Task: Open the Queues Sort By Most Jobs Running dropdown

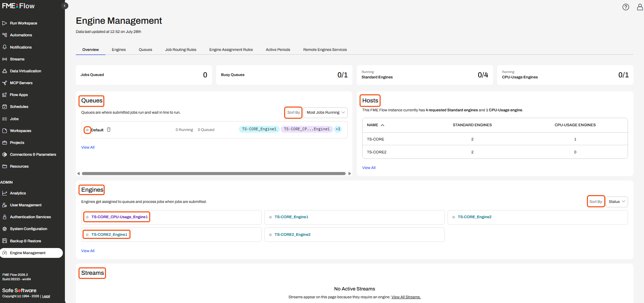Action: (325, 112)
